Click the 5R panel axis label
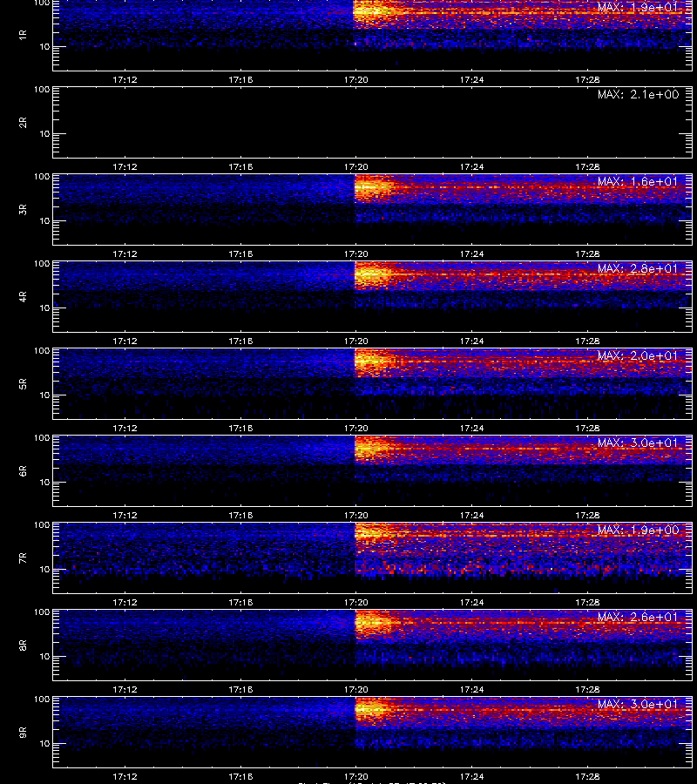This screenshot has width=697, height=784. [23, 383]
